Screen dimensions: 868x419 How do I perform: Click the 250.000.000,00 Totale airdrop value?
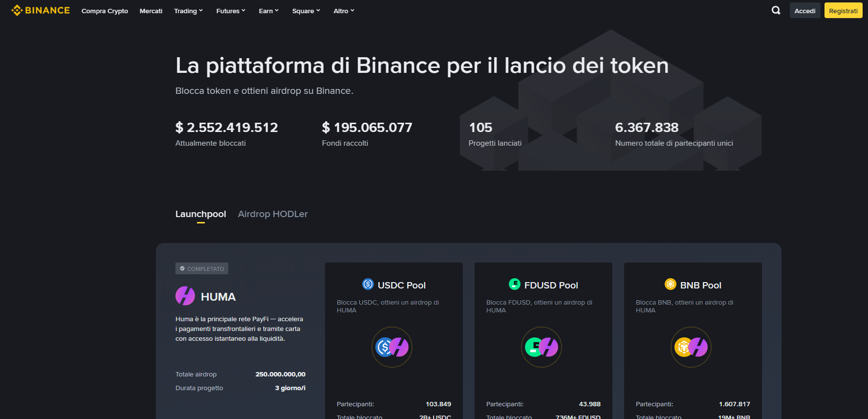pyautogui.click(x=281, y=375)
